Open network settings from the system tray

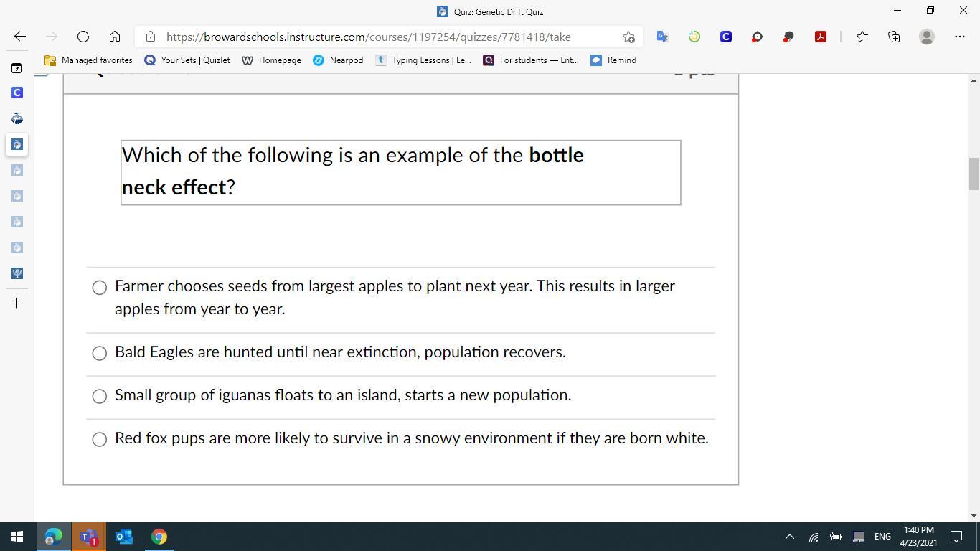click(814, 537)
